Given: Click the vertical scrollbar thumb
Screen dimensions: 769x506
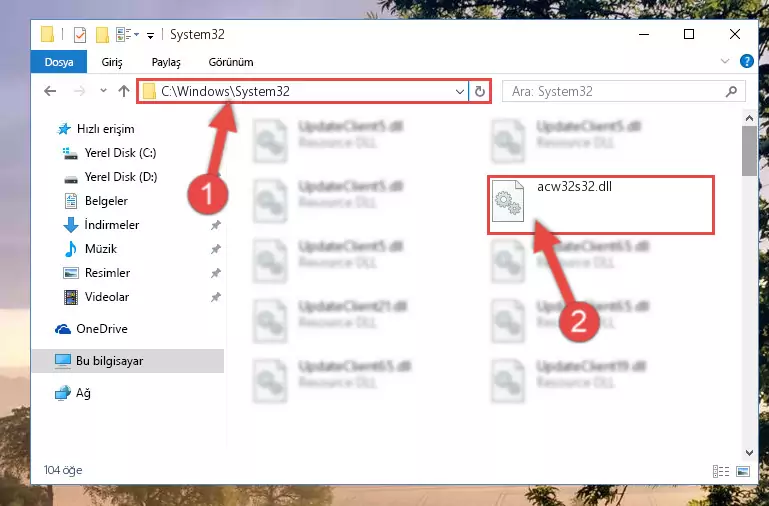Looking at the screenshot, I should 749,151.
